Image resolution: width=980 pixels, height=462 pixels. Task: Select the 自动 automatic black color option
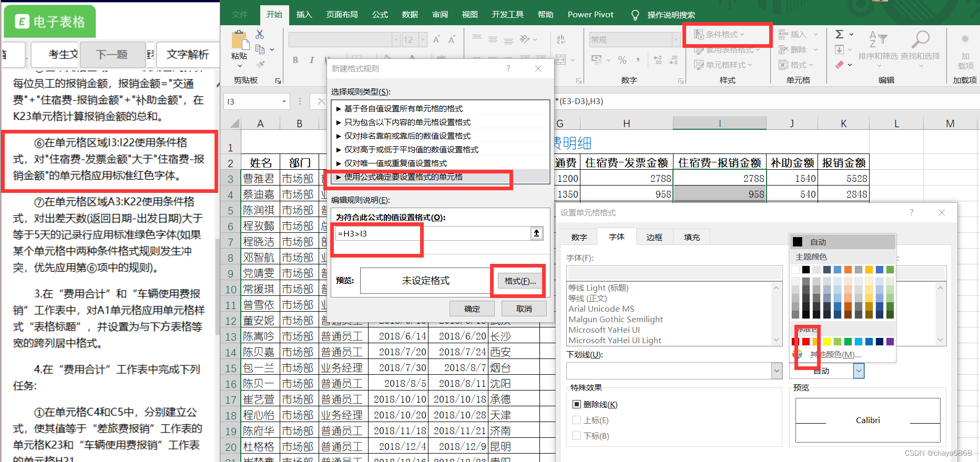(843, 242)
